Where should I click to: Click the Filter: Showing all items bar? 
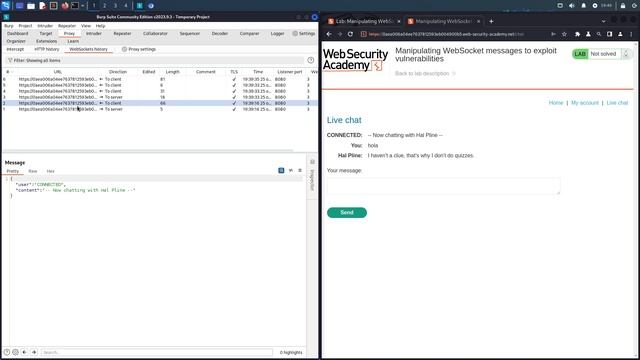pos(155,60)
